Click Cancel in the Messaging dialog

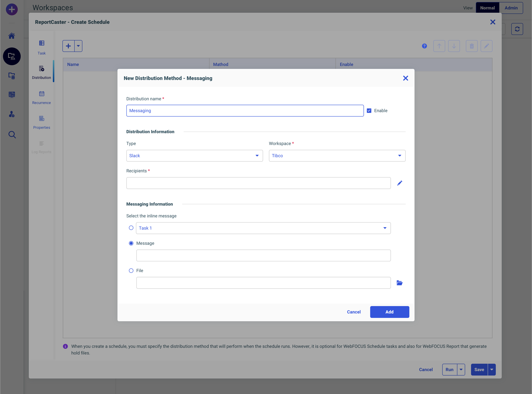coord(354,312)
